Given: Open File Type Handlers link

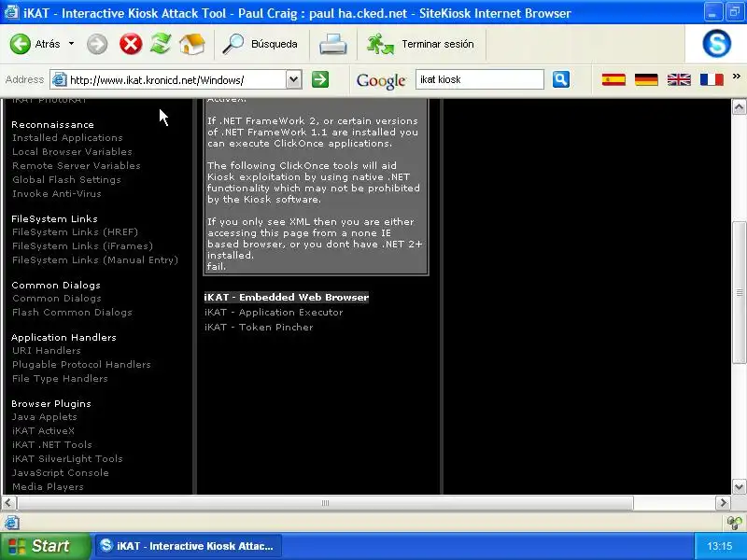Looking at the screenshot, I should pyautogui.click(x=60, y=379).
